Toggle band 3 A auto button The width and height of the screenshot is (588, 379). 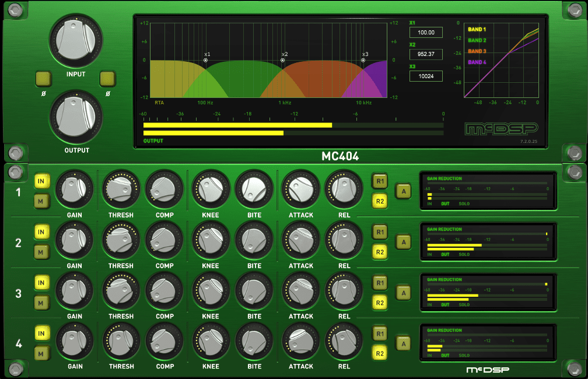coord(404,293)
